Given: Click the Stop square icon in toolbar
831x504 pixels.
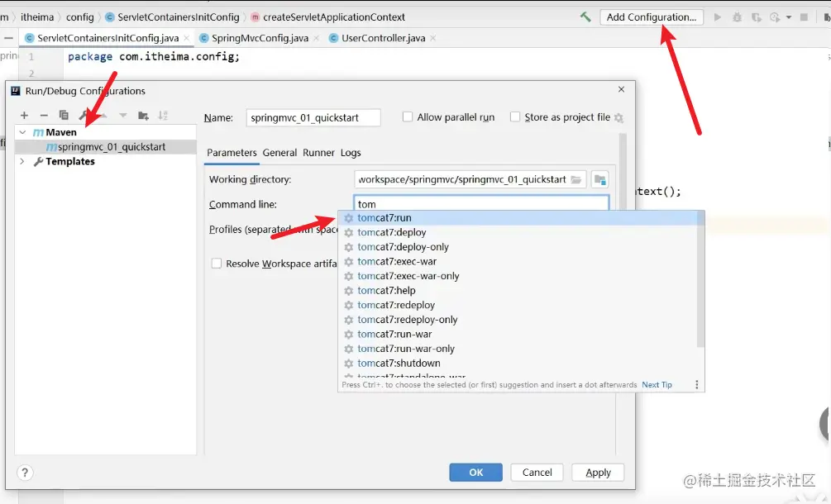Looking at the screenshot, I should (x=804, y=17).
